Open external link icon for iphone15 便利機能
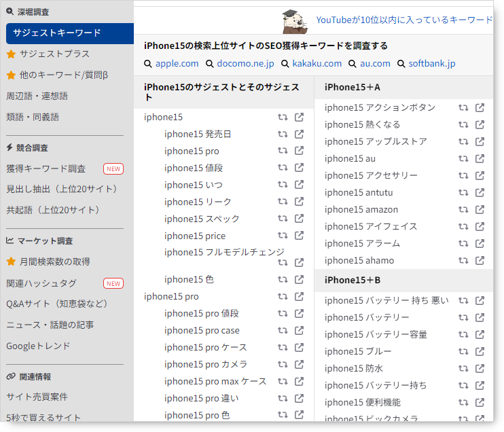This screenshot has height=432, width=504. point(480,402)
